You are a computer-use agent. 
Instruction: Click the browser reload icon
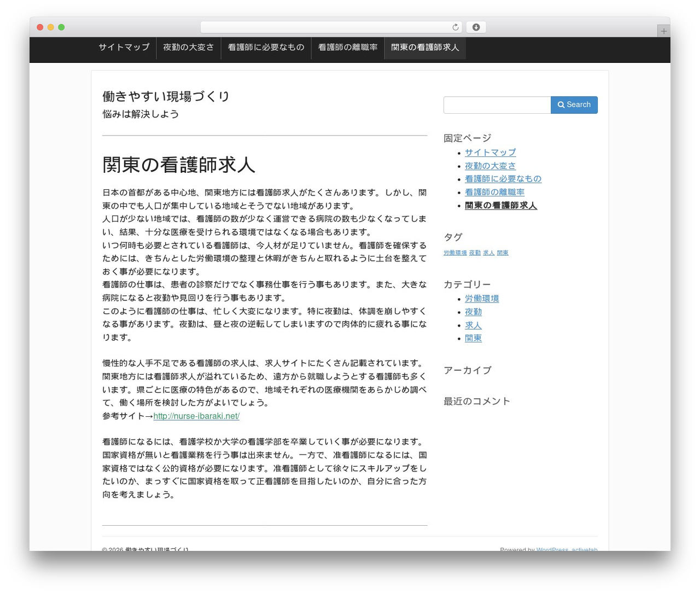(x=456, y=27)
